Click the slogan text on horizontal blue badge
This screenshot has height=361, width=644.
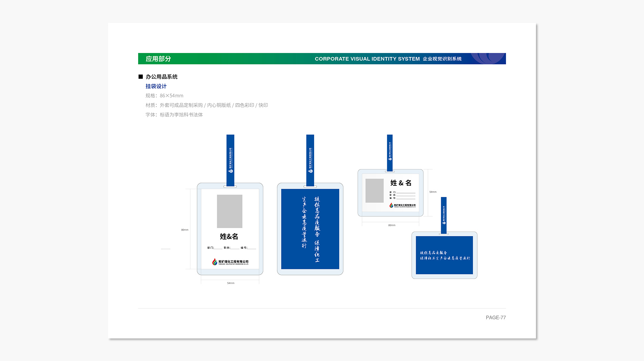coord(445,255)
